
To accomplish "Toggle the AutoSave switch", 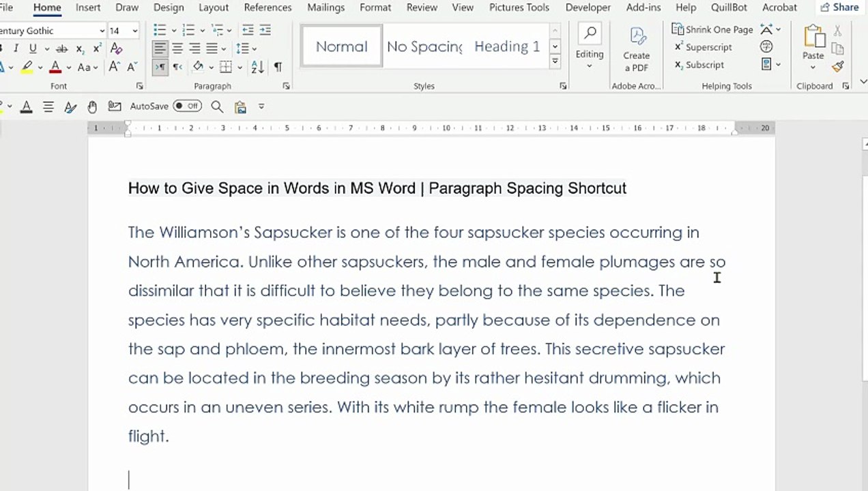I will [187, 106].
